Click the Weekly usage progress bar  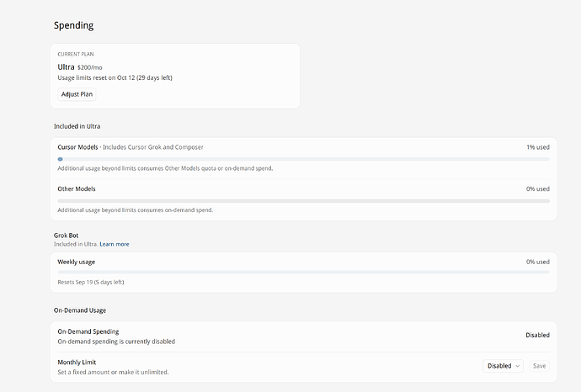click(303, 272)
